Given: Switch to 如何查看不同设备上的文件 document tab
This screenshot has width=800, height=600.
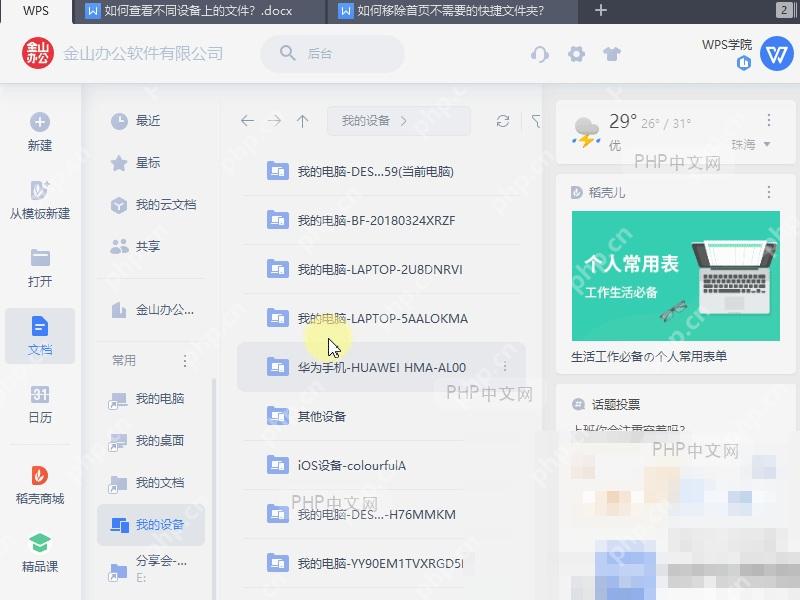Looking at the screenshot, I should pos(199,11).
